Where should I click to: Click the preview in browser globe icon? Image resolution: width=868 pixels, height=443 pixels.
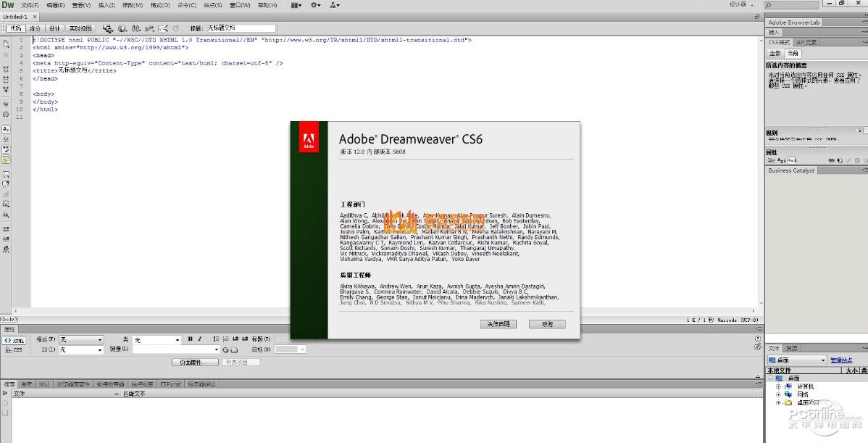(120, 28)
